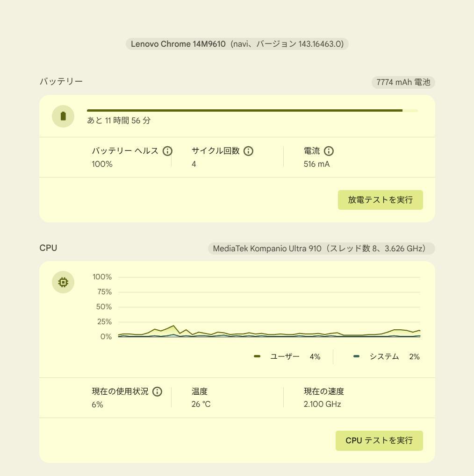
Task: Select the 7774 mAh 電池 capacity chip
Action: click(403, 82)
